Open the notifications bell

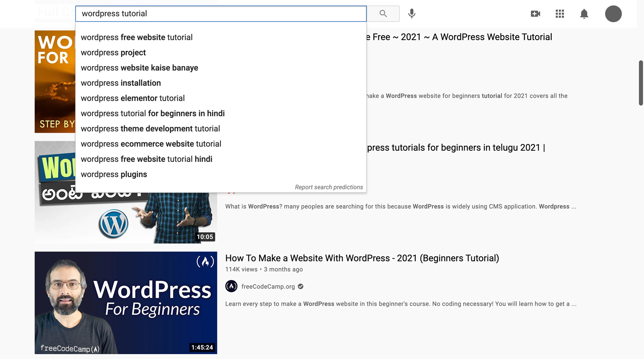point(584,14)
